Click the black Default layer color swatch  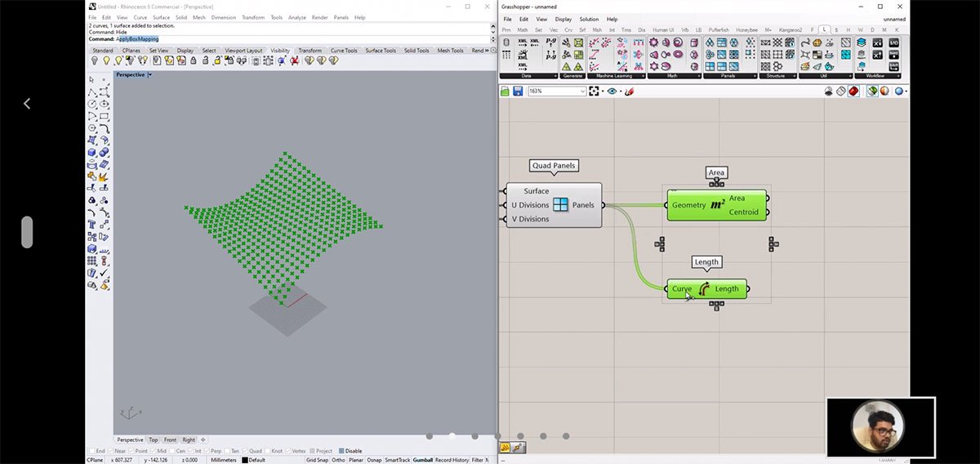(x=245, y=460)
